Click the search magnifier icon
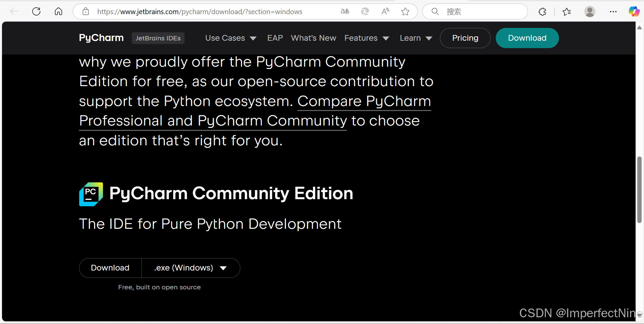 tap(435, 11)
